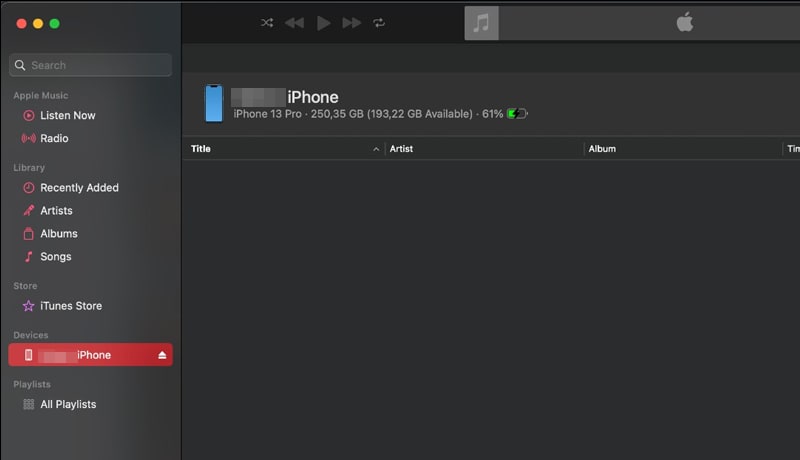Toggle shuffle playback

coord(267,22)
